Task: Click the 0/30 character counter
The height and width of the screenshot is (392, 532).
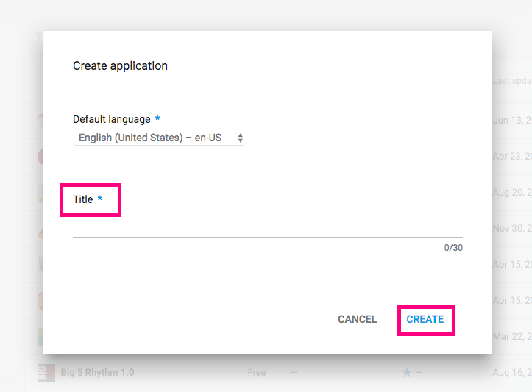Action: 453,248
